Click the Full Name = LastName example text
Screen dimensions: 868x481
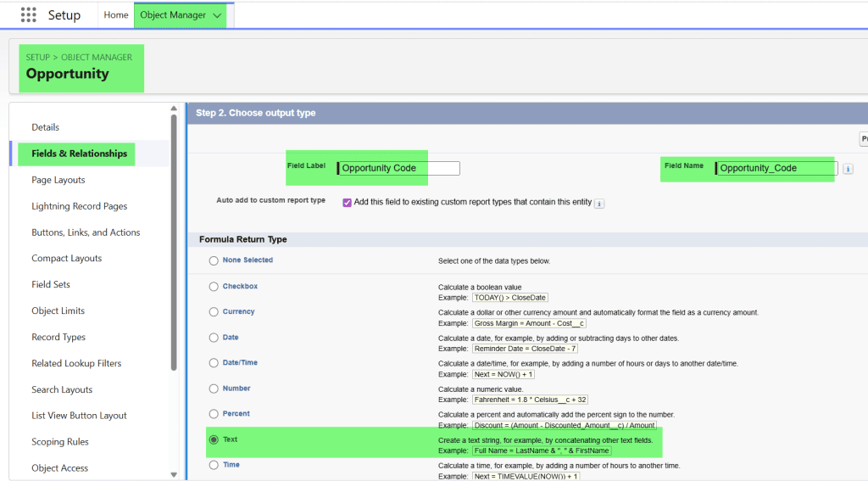542,450
